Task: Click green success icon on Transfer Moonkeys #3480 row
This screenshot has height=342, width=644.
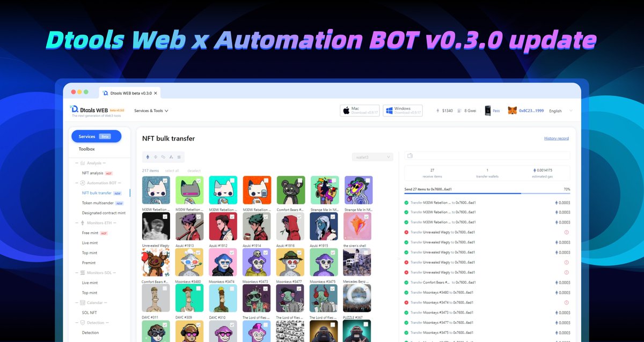Action: click(x=406, y=293)
